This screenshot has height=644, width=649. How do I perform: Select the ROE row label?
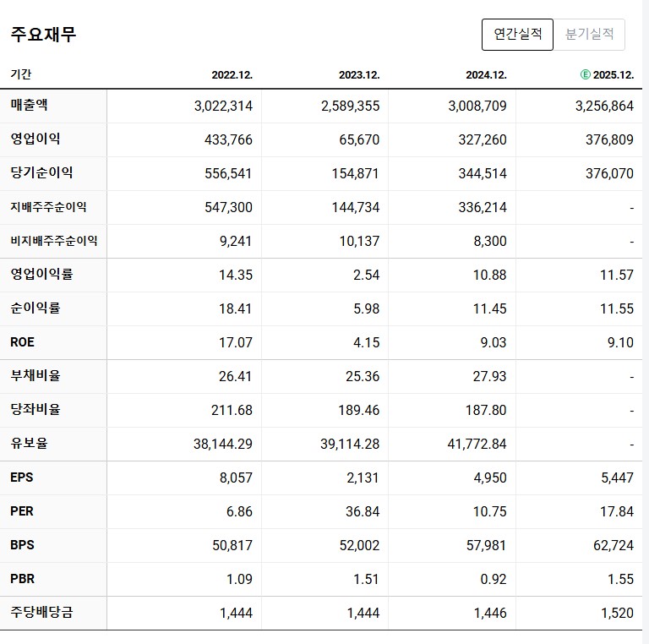(22, 342)
